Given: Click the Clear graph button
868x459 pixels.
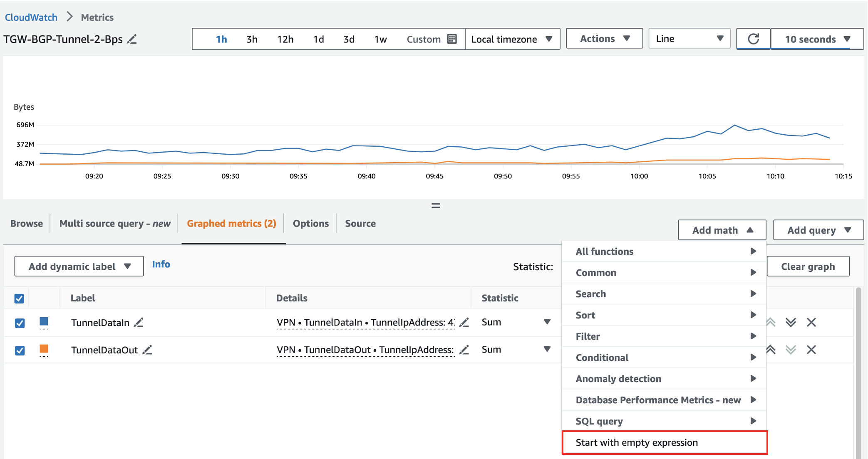Looking at the screenshot, I should 808,267.
